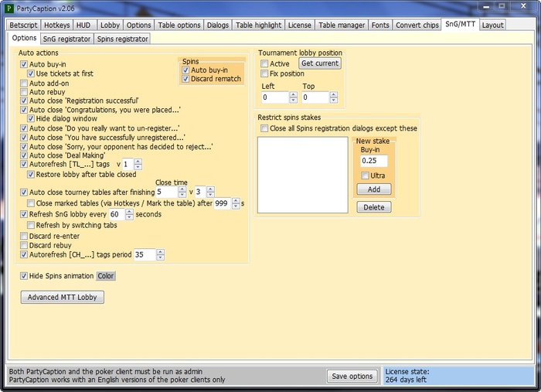Uncheck Hide dialog window
This screenshot has height=392, width=541.
click(31, 119)
